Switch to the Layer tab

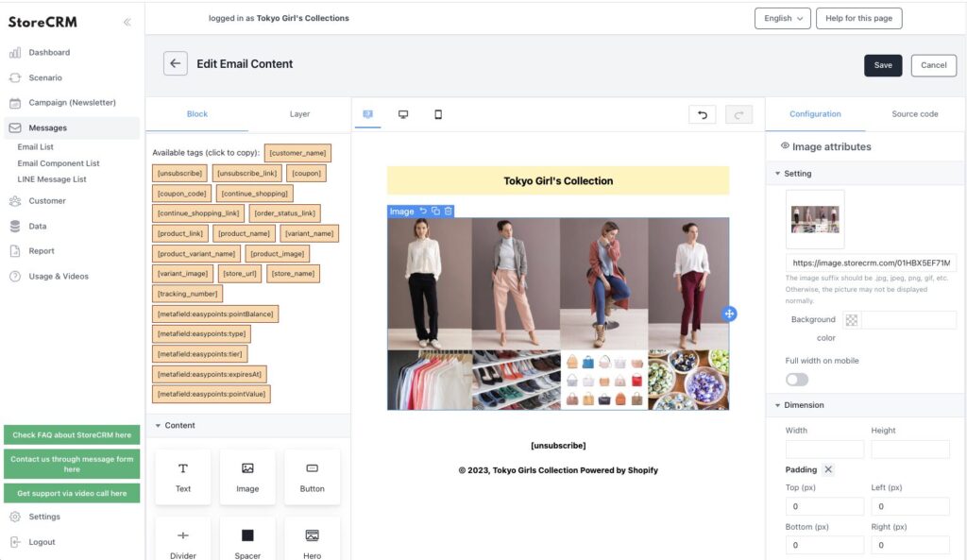coord(299,114)
